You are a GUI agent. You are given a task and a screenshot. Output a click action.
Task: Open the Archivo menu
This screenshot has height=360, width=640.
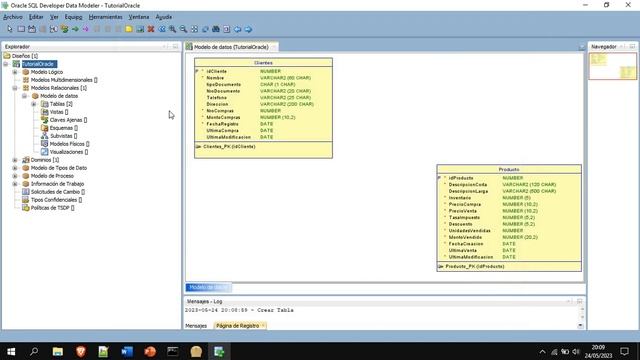13,17
